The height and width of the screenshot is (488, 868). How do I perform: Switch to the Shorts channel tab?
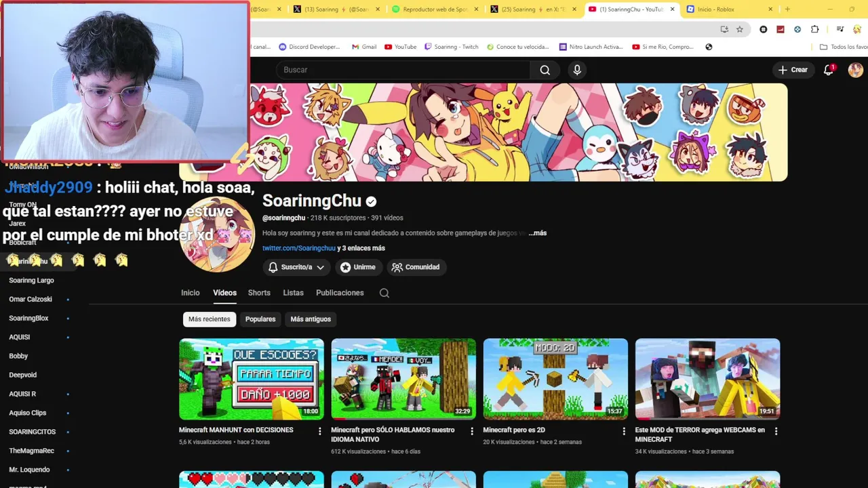pyautogui.click(x=259, y=293)
